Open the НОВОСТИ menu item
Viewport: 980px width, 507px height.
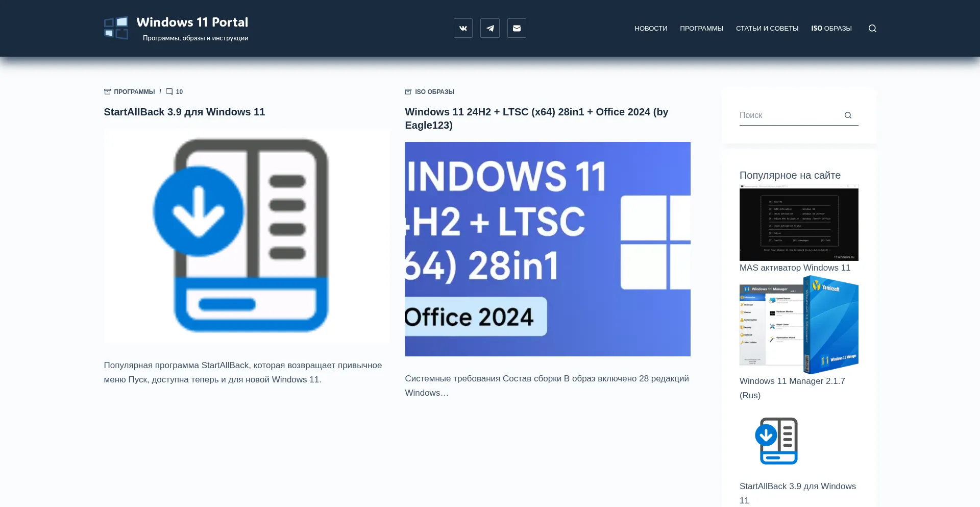(651, 29)
